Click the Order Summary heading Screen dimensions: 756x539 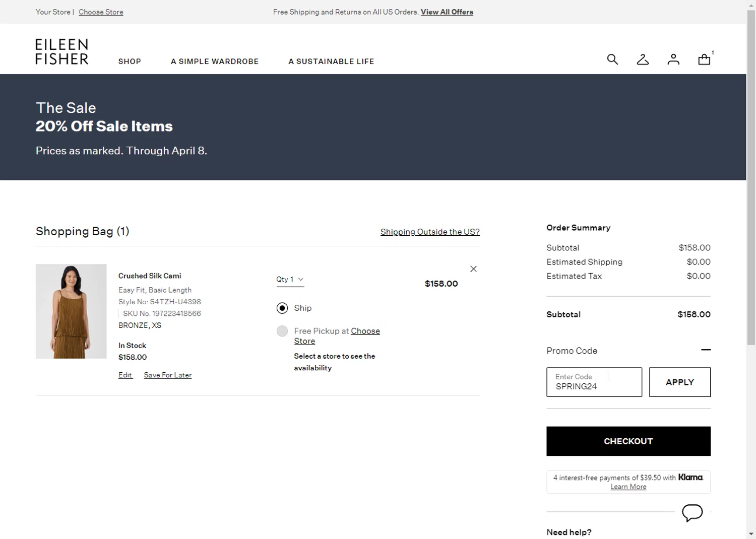click(579, 228)
